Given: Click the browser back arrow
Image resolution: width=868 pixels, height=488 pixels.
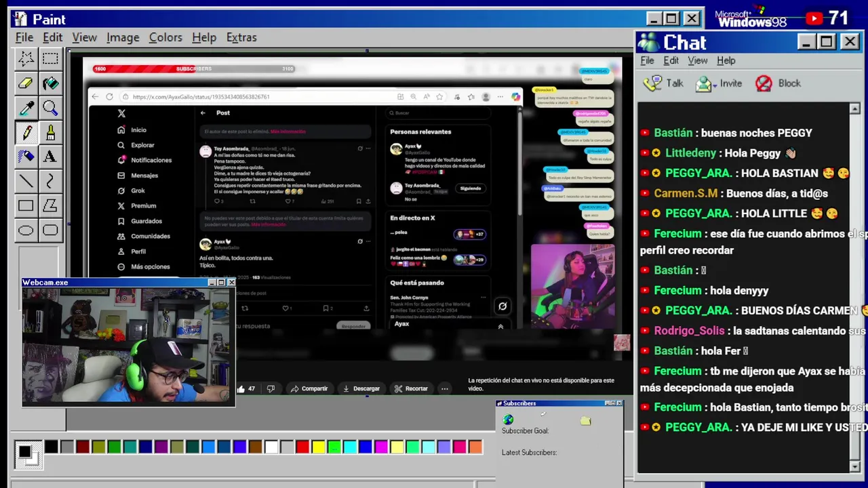Looking at the screenshot, I should click(x=95, y=97).
